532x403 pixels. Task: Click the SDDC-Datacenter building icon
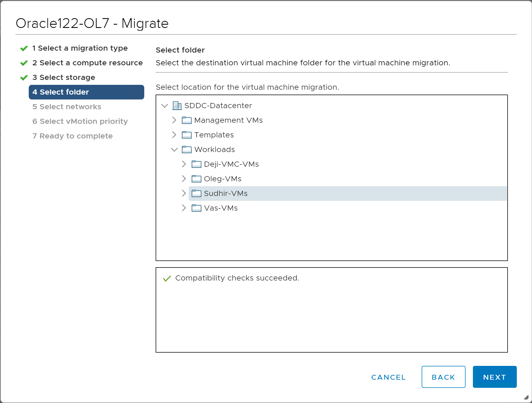tap(177, 106)
